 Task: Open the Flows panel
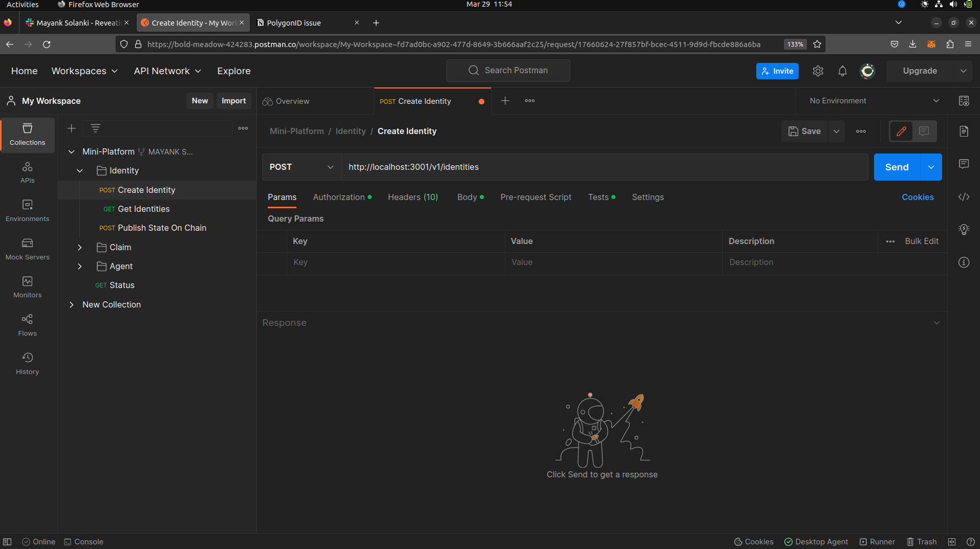click(x=27, y=325)
